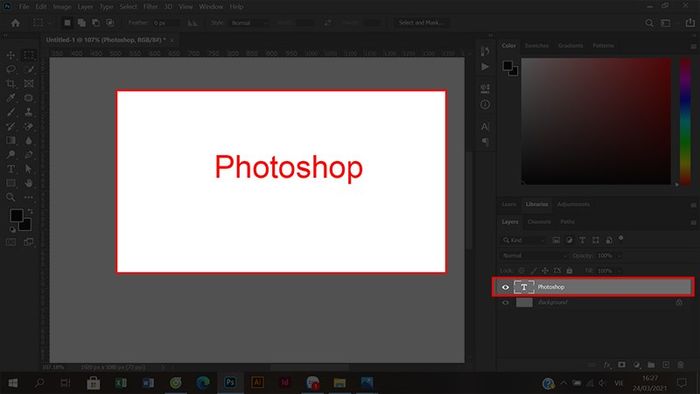Screen dimensions: 700x394
Task: Select the Gradient tool
Action: (x=11, y=141)
